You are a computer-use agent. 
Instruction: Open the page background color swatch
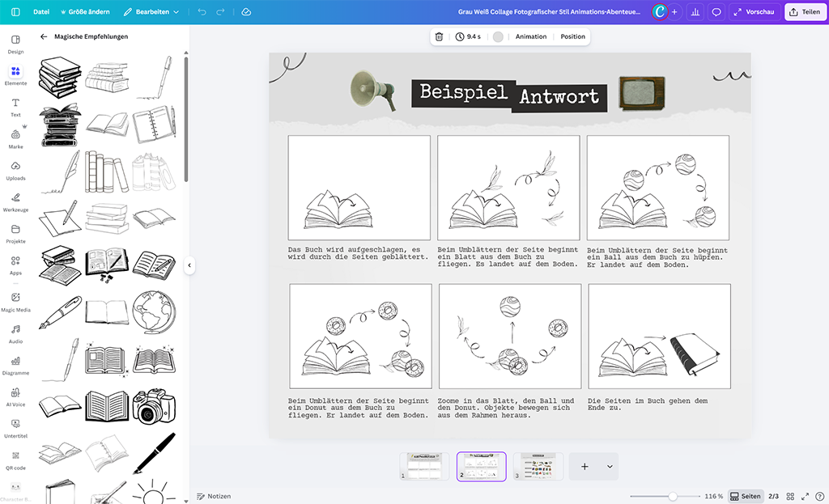point(498,36)
